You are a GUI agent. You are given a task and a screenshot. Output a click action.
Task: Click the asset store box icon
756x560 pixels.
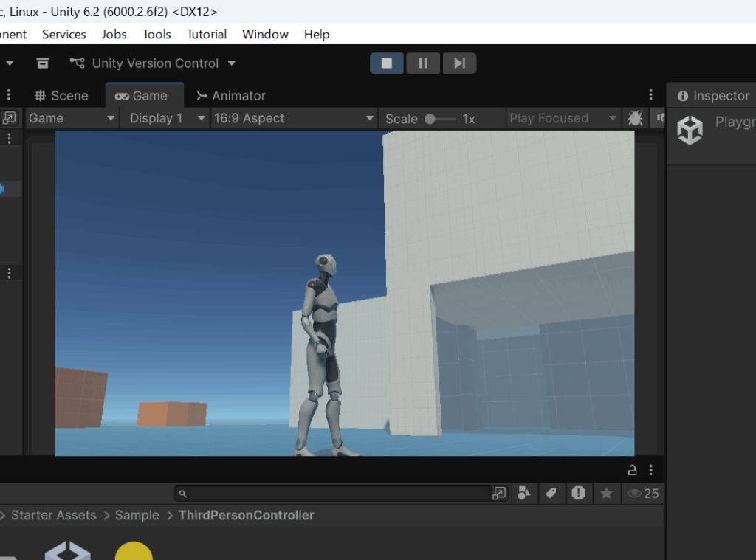pos(43,63)
